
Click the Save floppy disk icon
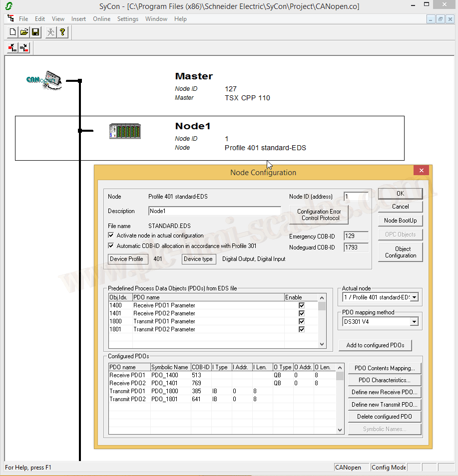tap(35, 32)
